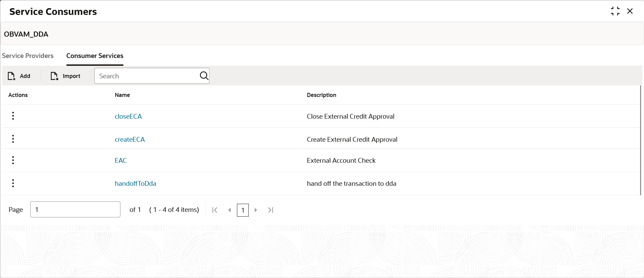Open actions menu for closeECA row
The image size is (644, 278).
pos(13,116)
